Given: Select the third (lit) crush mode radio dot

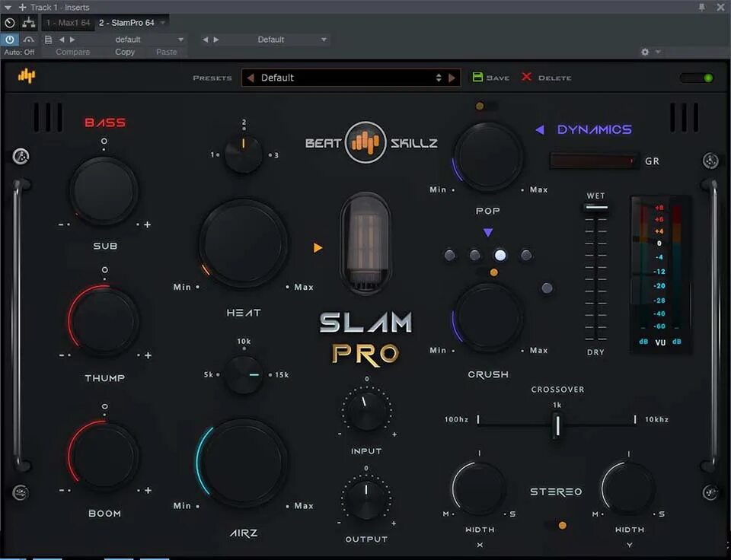Looking at the screenshot, I should pyautogui.click(x=500, y=255).
